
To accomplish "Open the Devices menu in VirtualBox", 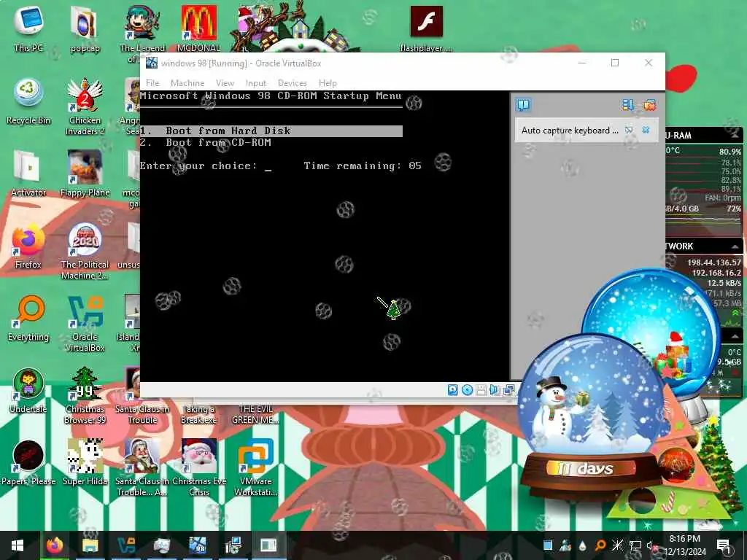I will pyautogui.click(x=292, y=83).
